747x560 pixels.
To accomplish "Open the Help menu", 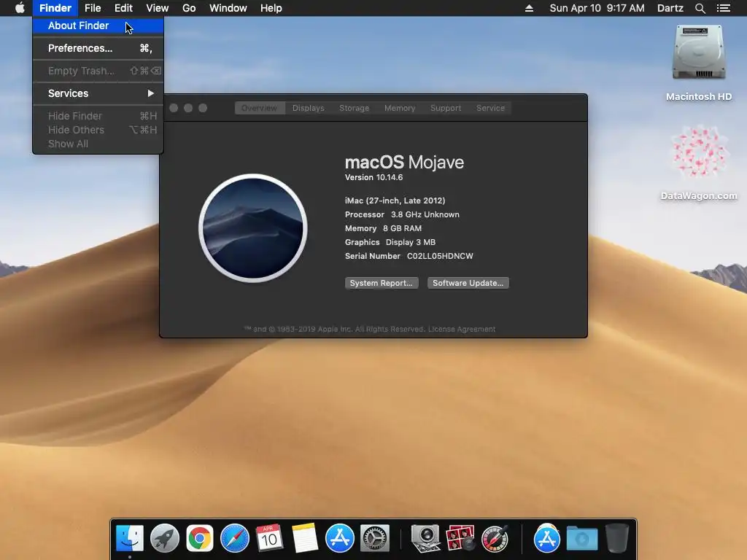I will click(271, 8).
